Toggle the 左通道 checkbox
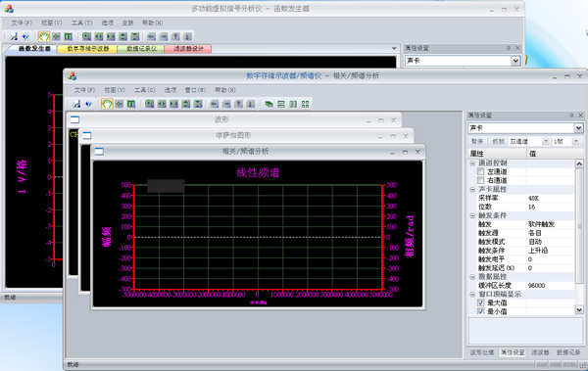The height and width of the screenshot is (371, 588). [481, 171]
